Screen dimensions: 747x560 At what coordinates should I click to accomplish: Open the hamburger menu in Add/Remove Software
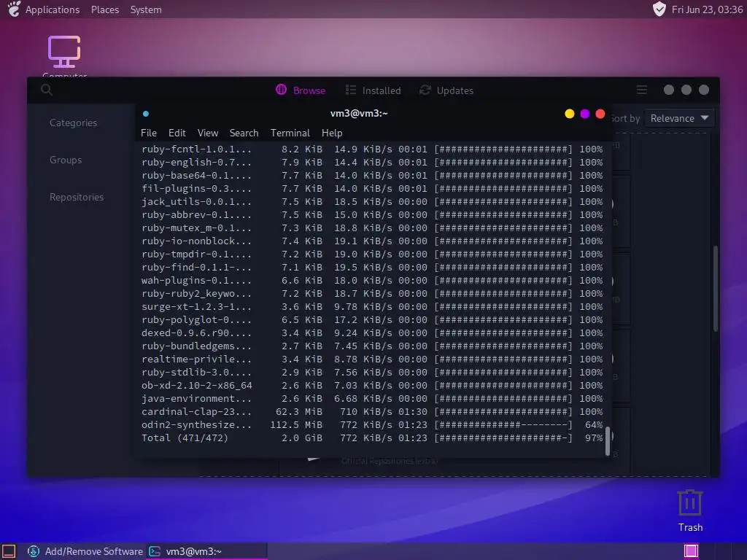click(642, 90)
